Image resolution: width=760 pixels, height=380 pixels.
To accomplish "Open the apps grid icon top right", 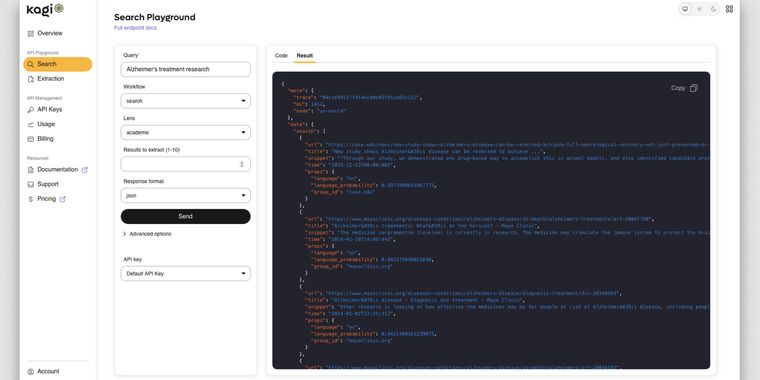I will 729,9.
